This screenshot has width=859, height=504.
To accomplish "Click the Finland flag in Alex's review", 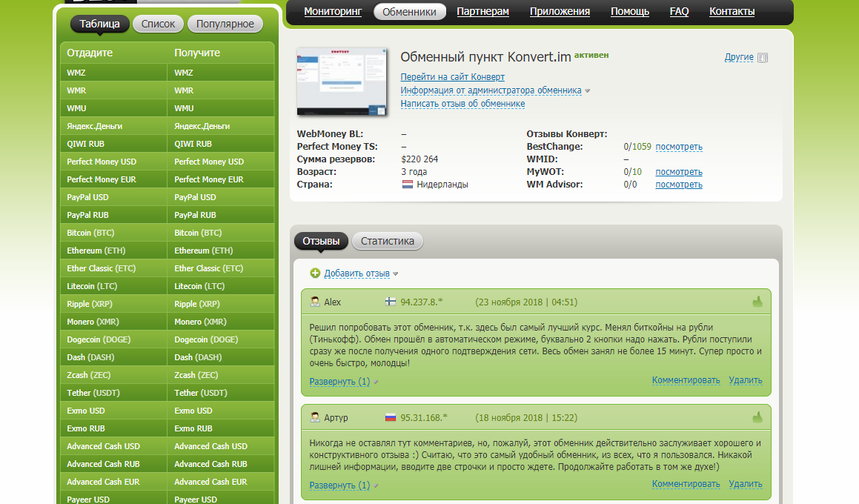I will (391, 302).
